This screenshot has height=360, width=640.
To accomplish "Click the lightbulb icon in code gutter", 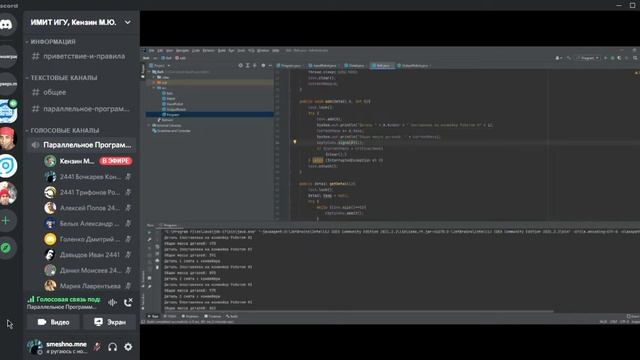I will pos(295,142).
